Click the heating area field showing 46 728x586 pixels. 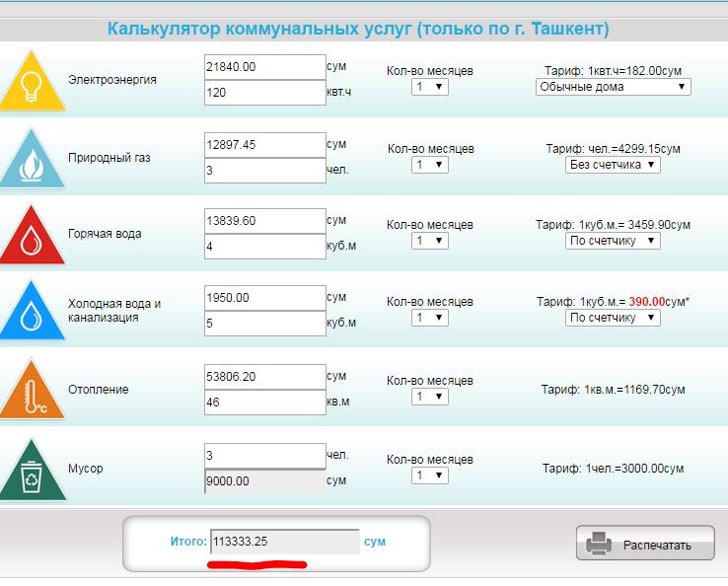tap(264, 402)
